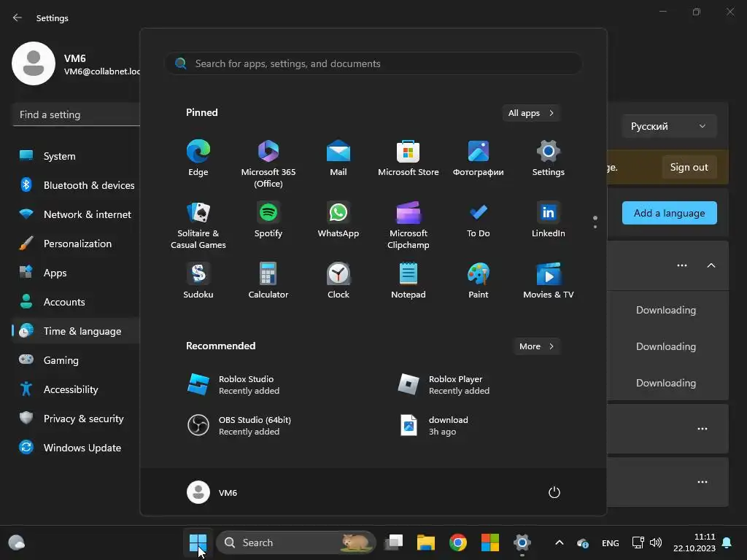The height and width of the screenshot is (560, 747).
Task: Click Add a language button
Action: click(669, 213)
